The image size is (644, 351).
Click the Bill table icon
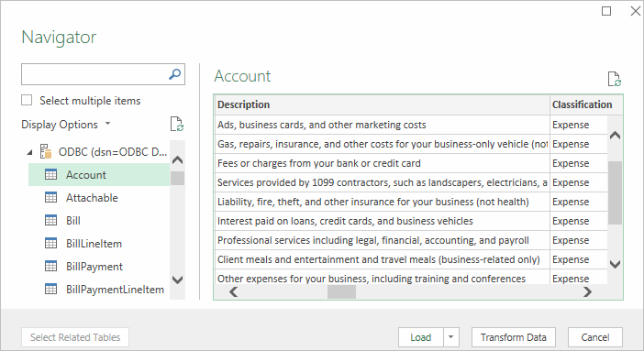pyautogui.click(x=51, y=221)
